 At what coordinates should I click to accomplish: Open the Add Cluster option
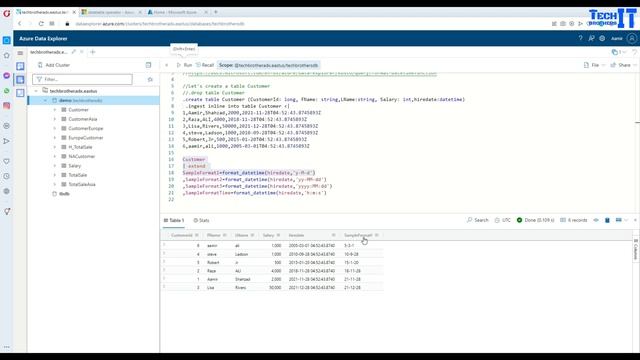point(53,65)
